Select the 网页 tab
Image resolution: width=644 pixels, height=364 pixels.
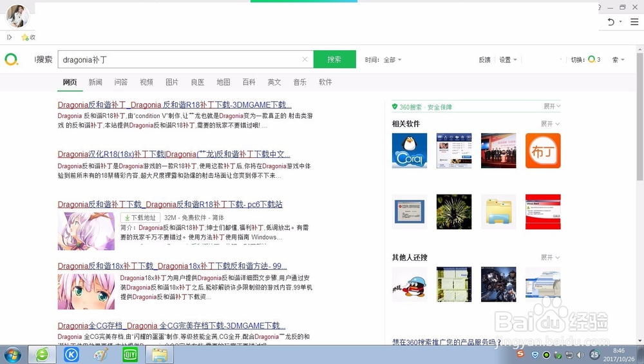70,82
